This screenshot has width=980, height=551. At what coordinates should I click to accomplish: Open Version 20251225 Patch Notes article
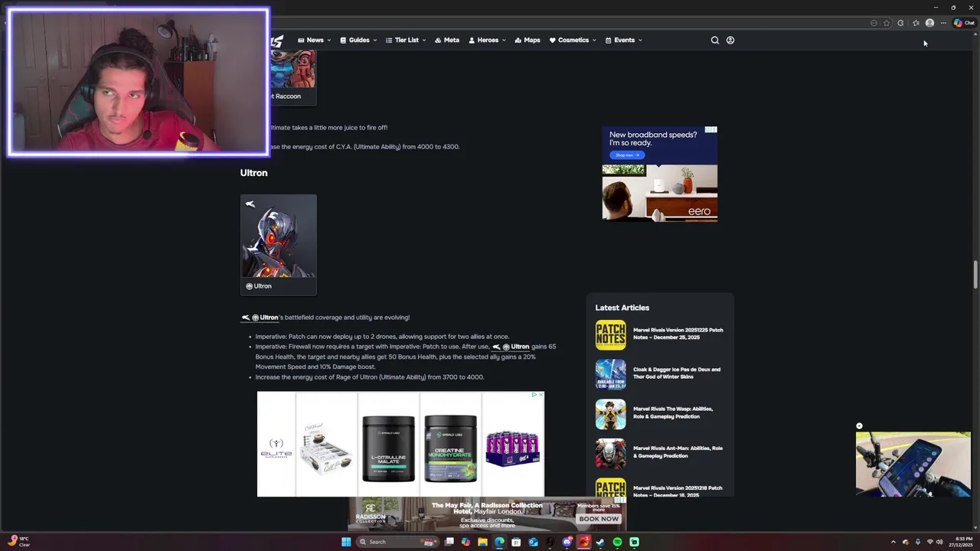(678, 334)
